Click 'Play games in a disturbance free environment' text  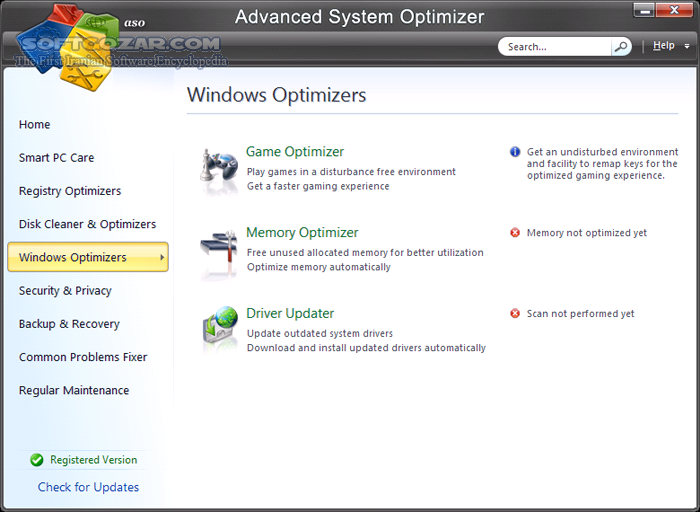click(x=351, y=172)
